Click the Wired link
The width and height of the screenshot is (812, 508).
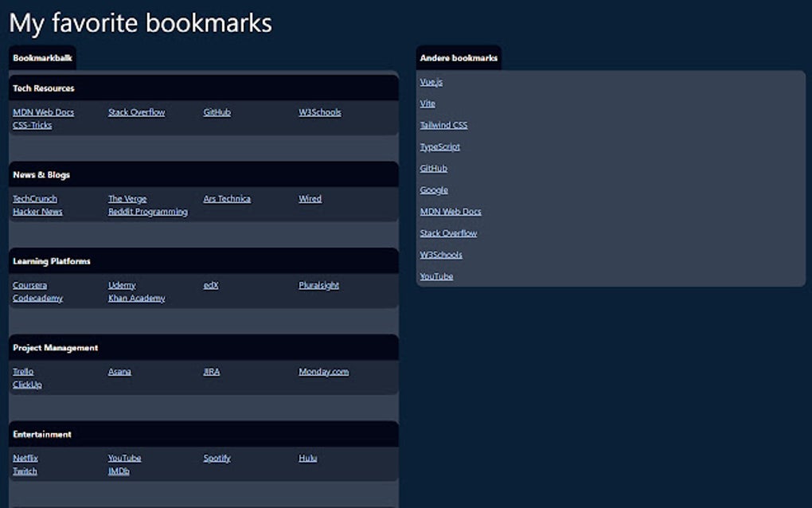(310, 199)
